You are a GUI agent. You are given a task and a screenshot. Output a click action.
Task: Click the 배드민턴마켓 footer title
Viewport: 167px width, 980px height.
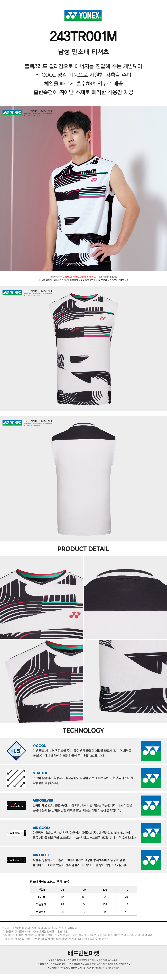83,953
